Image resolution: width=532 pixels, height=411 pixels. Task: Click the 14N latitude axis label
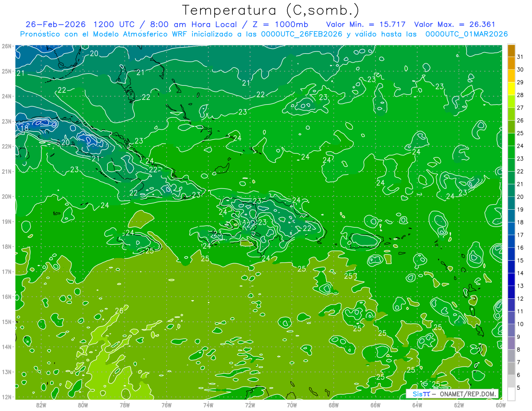point(6,347)
